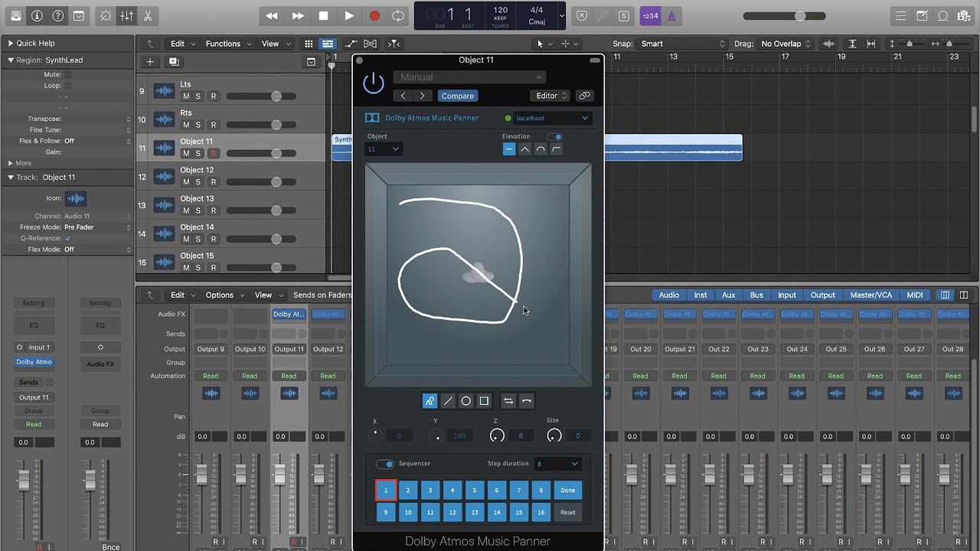Select ceiling elevation mode button
The height and width of the screenshot is (551, 980).
557,149
